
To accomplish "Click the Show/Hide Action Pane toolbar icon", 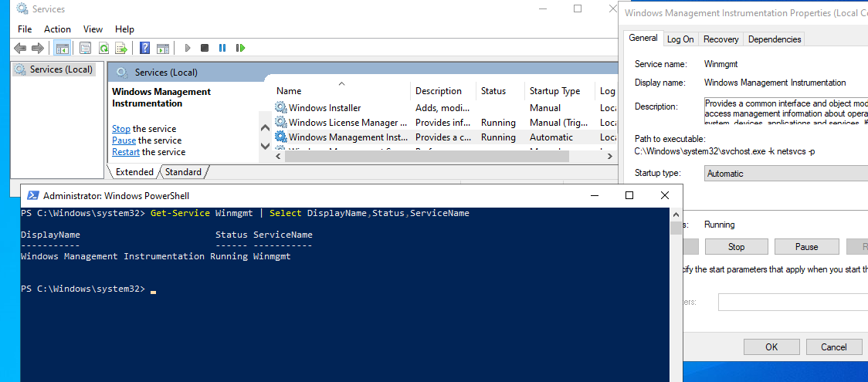I will [162, 48].
